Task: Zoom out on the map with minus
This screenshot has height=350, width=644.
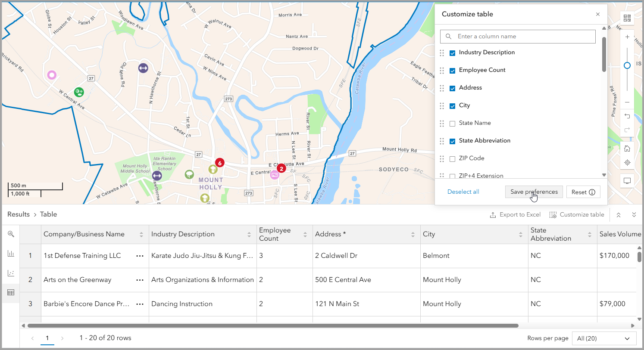Action: tap(627, 102)
